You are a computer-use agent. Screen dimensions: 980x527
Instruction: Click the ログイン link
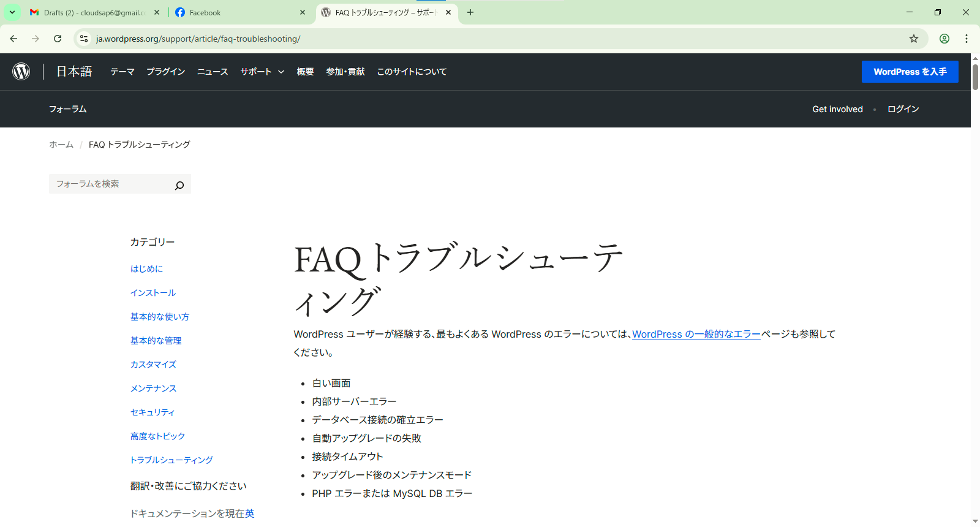pyautogui.click(x=903, y=109)
